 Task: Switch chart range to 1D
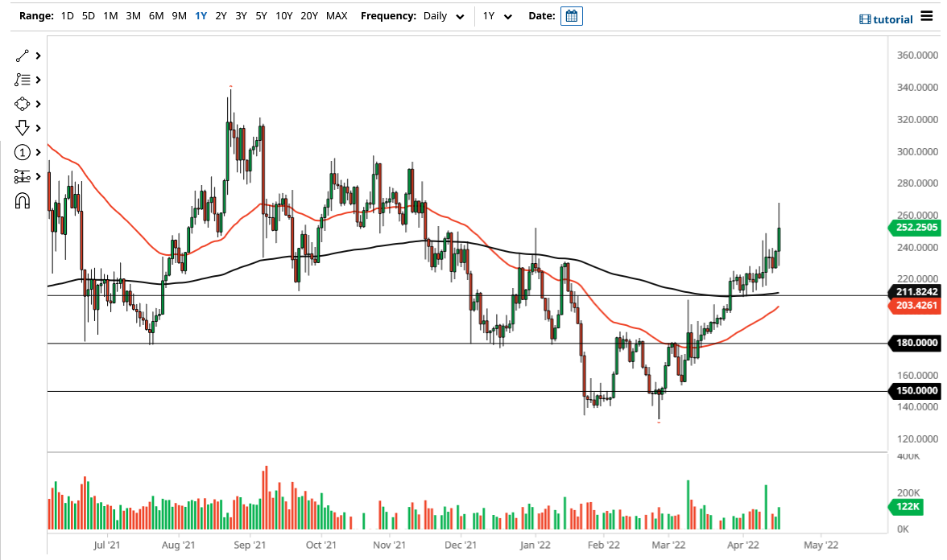[x=67, y=15]
